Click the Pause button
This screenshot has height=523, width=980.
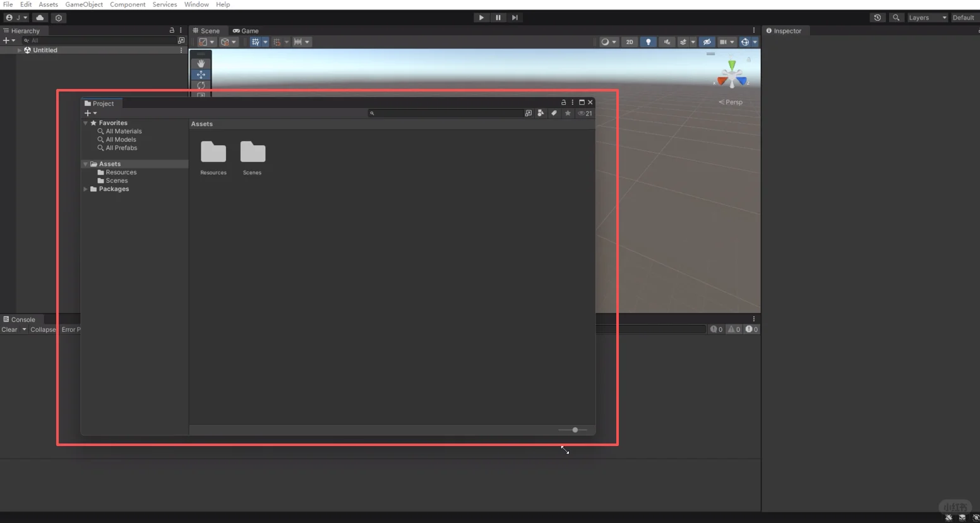498,18
